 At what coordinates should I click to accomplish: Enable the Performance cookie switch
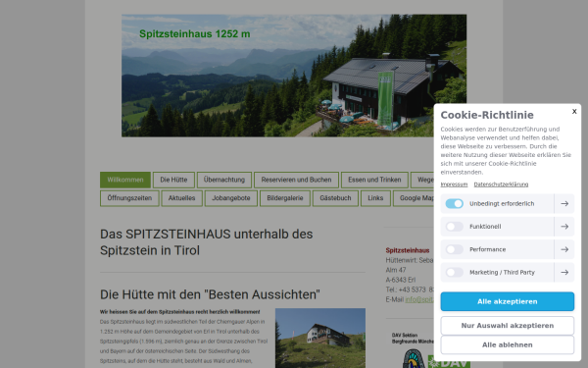[x=454, y=249]
